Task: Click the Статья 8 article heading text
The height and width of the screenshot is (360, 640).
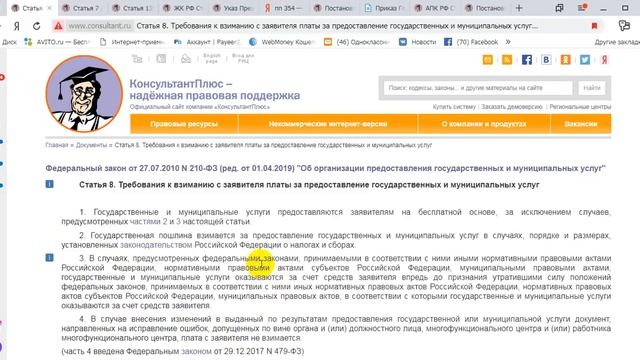Action: [309, 184]
